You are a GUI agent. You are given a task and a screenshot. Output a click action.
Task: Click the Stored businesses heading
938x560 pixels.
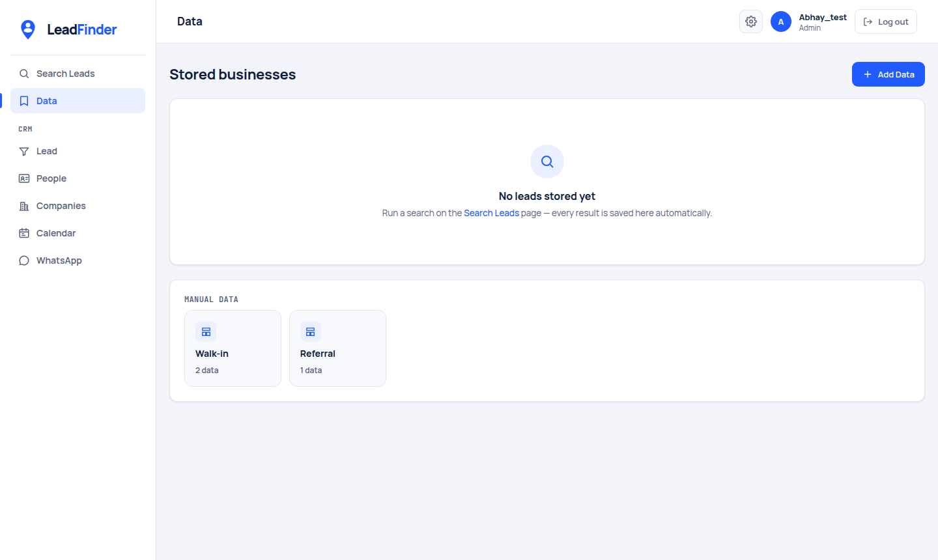point(233,74)
